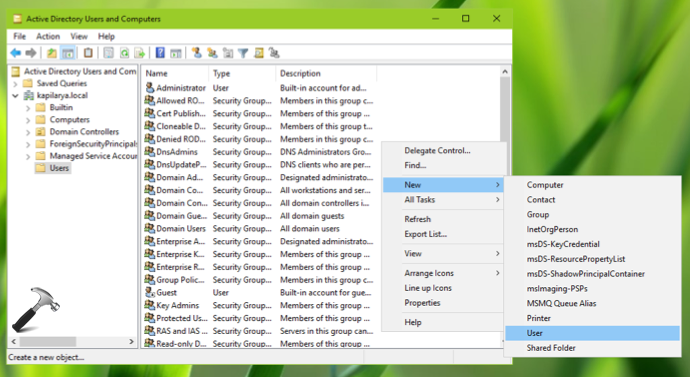The image size is (690, 377).
Task: Click the Show/Hide Action Pane toolbar icon
Action: pos(176,53)
